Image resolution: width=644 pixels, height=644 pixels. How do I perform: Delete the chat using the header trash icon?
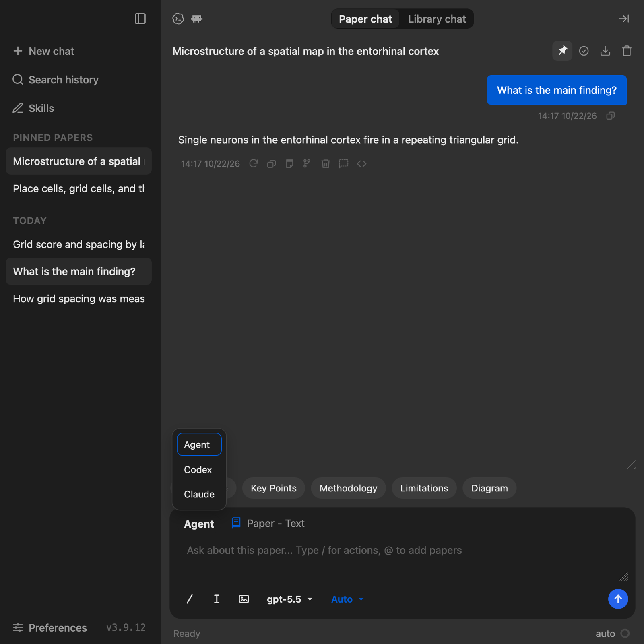click(x=627, y=51)
